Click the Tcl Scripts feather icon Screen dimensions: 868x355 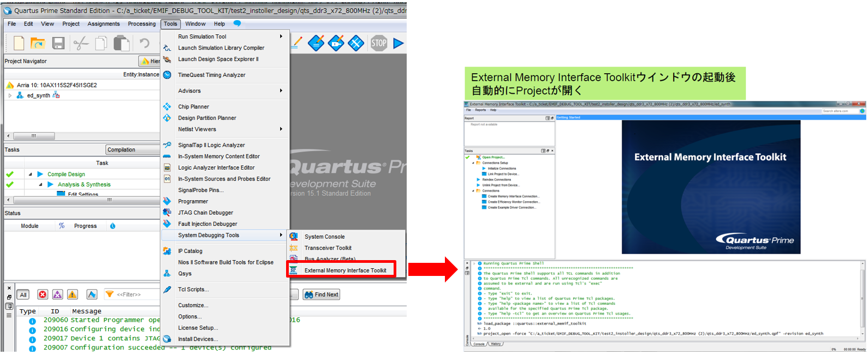coord(167,290)
